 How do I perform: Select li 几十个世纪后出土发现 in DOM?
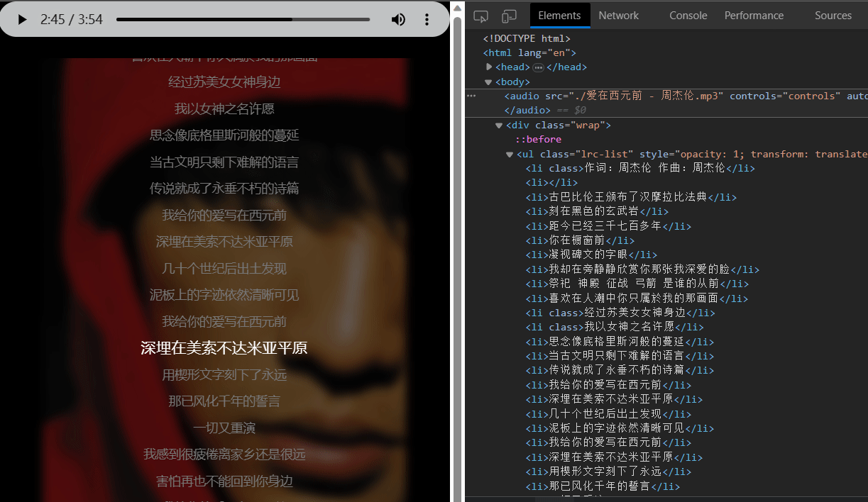point(608,414)
